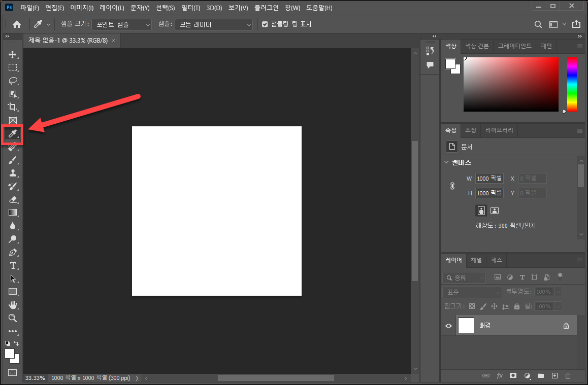Screen dimensions: 588x385
Task: Toggle Quick Mask mode
Action: click(x=12, y=373)
